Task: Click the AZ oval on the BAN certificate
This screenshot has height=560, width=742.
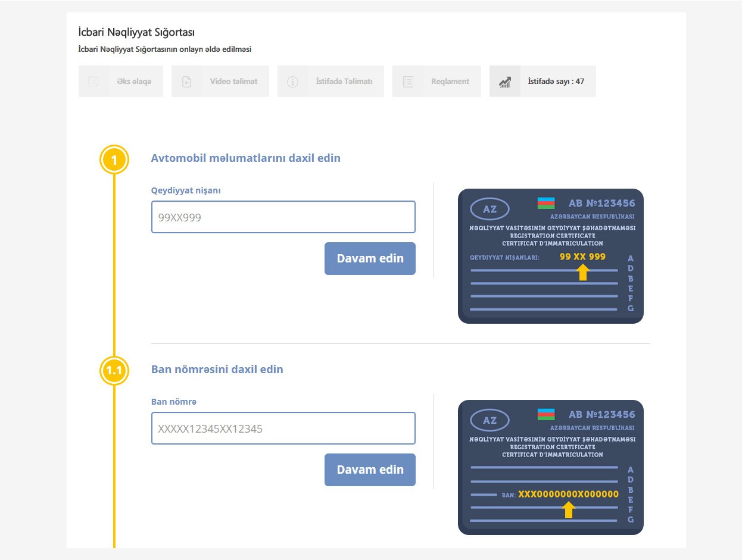Action: click(490, 420)
